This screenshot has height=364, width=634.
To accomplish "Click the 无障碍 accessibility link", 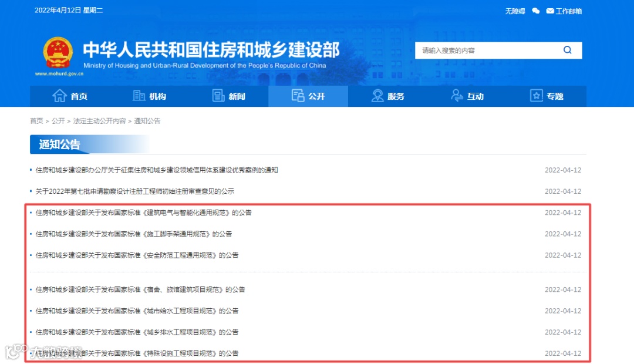I will (515, 11).
